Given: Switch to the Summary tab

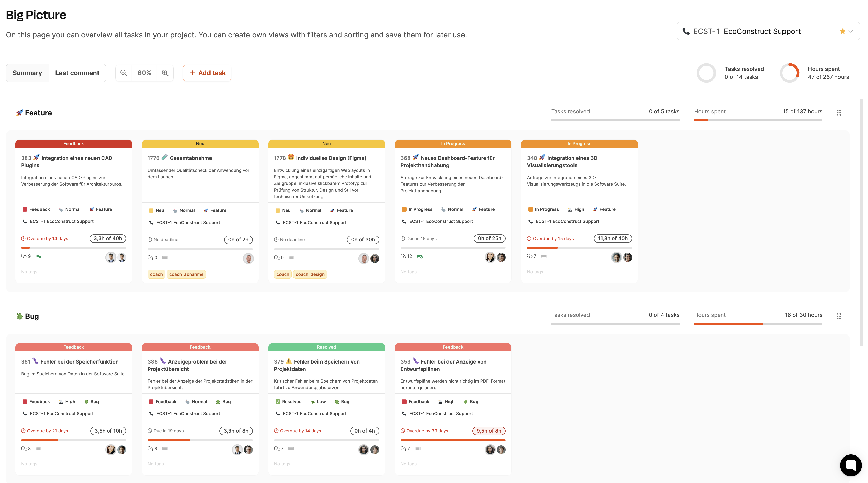Looking at the screenshot, I should point(27,73).
